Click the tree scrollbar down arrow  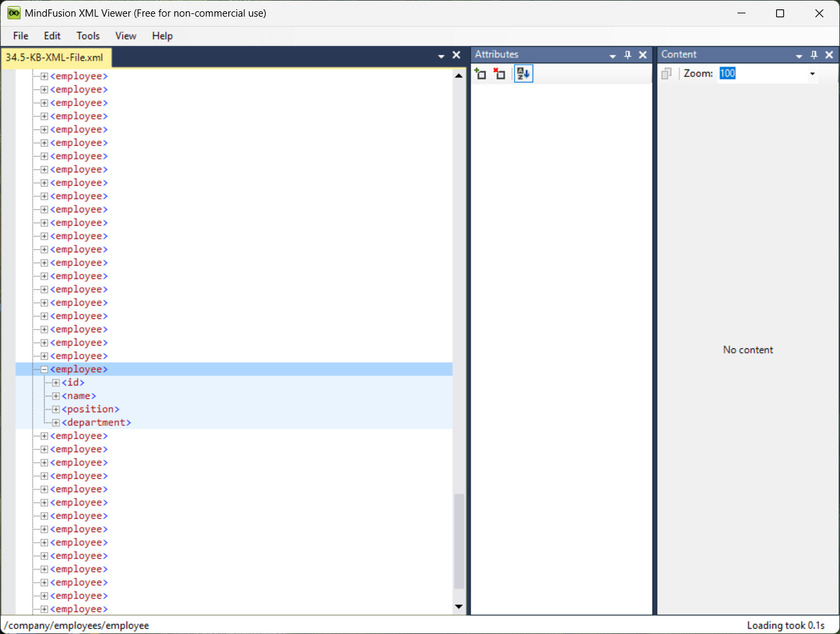click(x=459, y=607)
